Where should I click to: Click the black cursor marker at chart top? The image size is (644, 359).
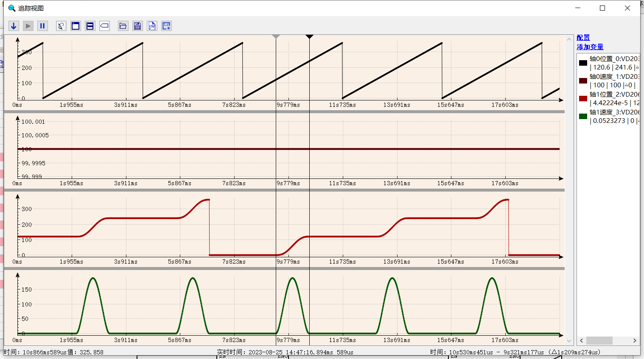click(309, 37)
